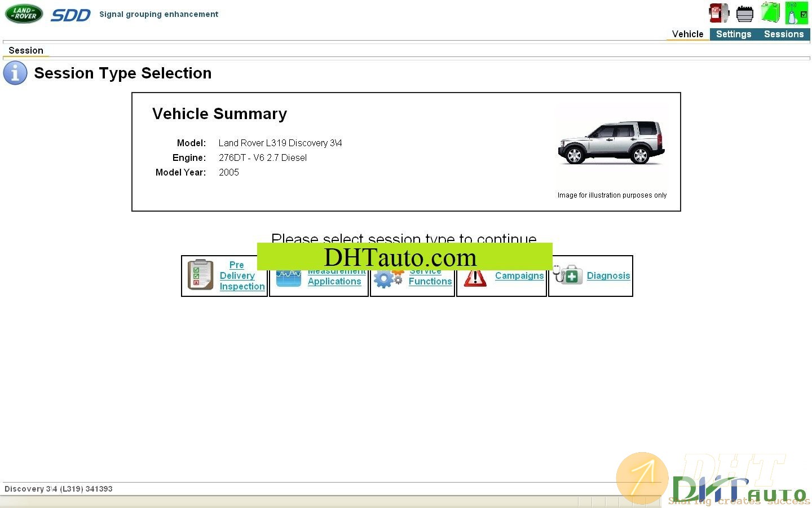Select the Session sub-tab
812x508 pixels.
26,51
